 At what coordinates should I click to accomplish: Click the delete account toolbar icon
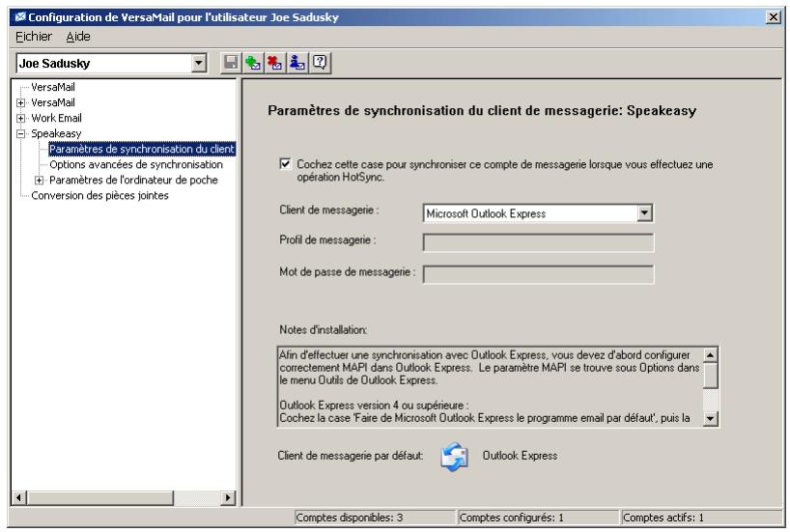(275, 63)
